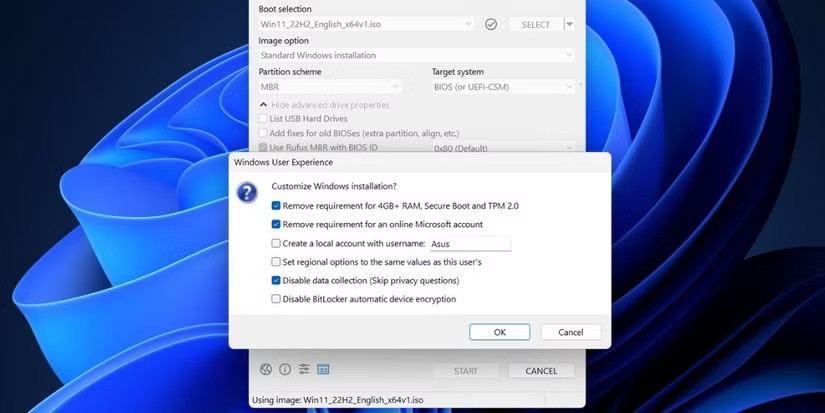Open the Partition scheme MBR dropdown

(x=330, y=87)
